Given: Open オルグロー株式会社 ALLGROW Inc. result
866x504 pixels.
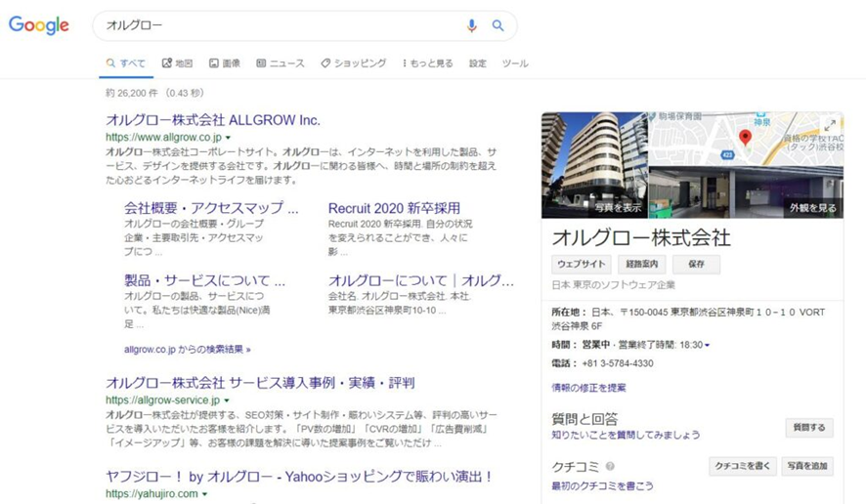Looking at the screenshot, I should click(213, 120).
